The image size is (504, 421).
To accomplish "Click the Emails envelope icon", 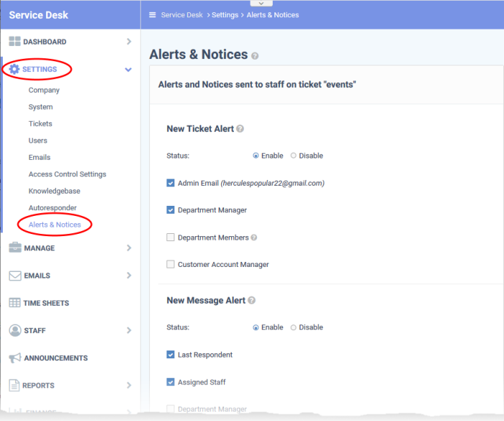I will tap(14, 276).
